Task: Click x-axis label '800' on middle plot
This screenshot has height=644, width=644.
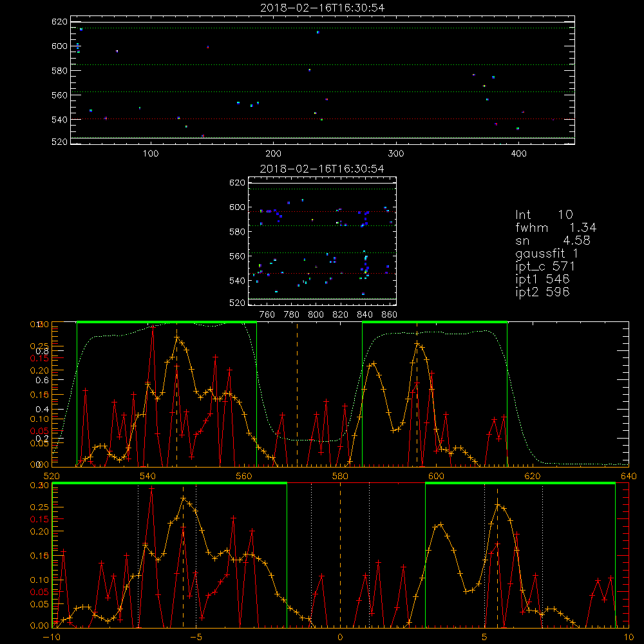Action: click(x=316, y=315)
